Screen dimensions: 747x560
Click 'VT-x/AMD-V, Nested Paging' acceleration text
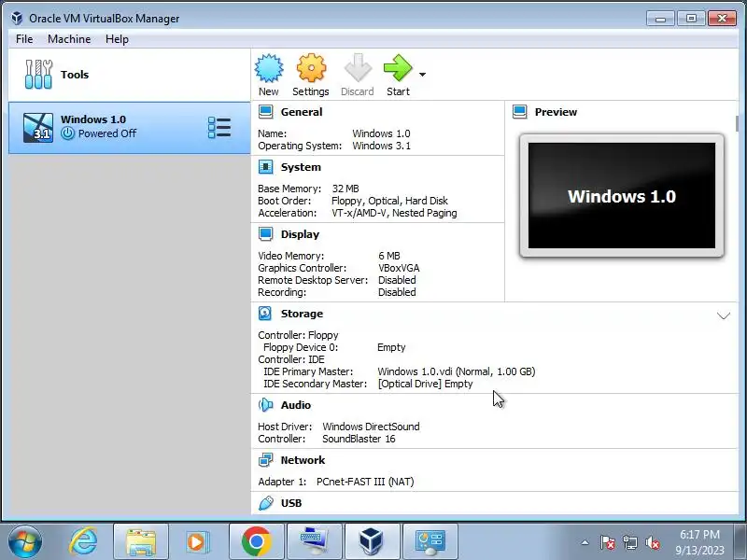[x=394, y=213]
